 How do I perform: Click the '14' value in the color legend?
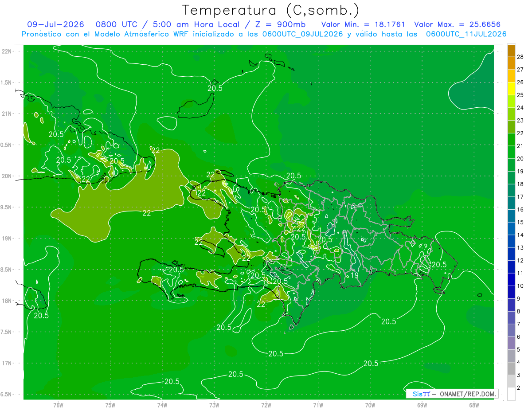point(520,235)
